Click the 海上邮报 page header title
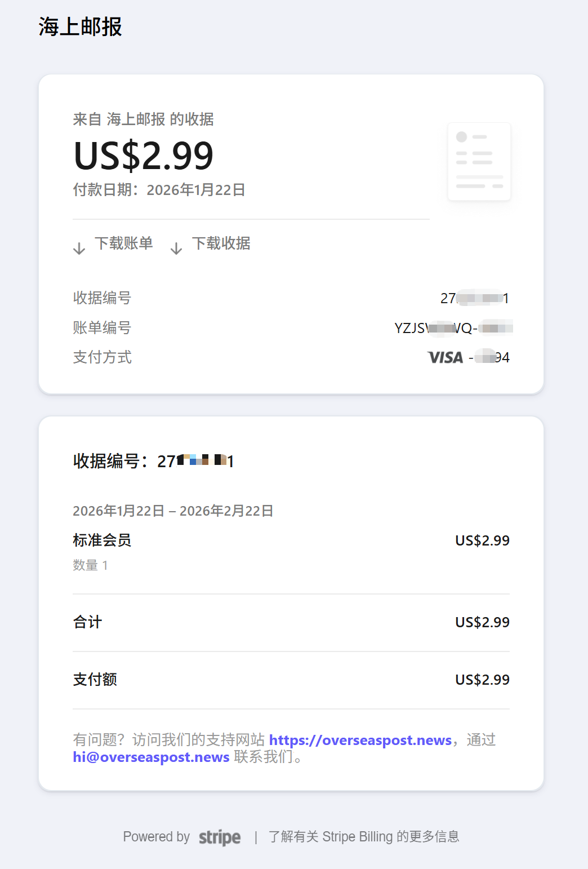The height and width of the screenshot is (869, 588). [81, 26]
